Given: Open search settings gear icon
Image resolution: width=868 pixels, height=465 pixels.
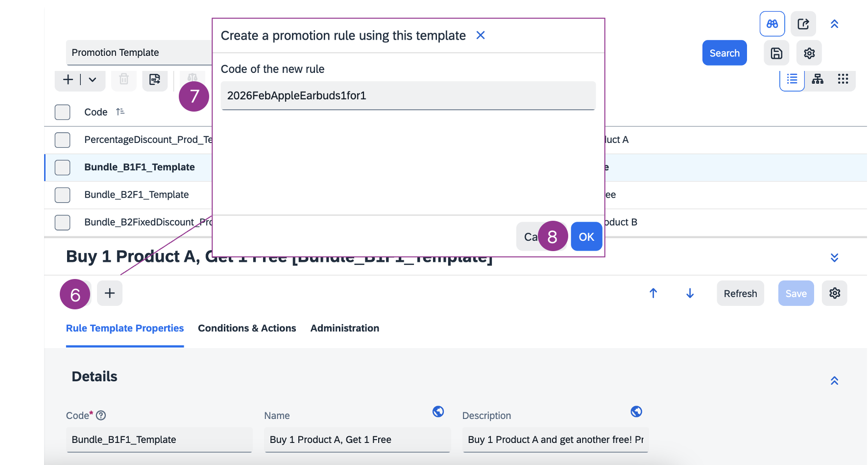Looking at the screenshot, I should point(809,53).
